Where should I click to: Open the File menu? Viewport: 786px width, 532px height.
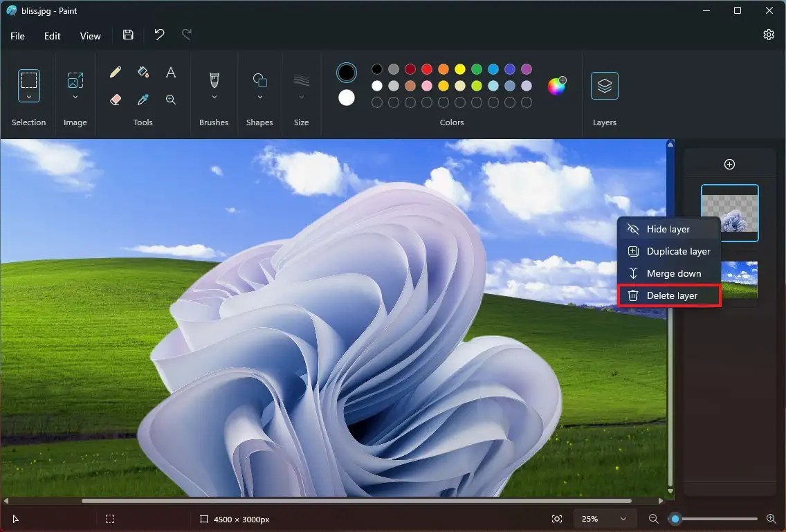click(17, 35)
